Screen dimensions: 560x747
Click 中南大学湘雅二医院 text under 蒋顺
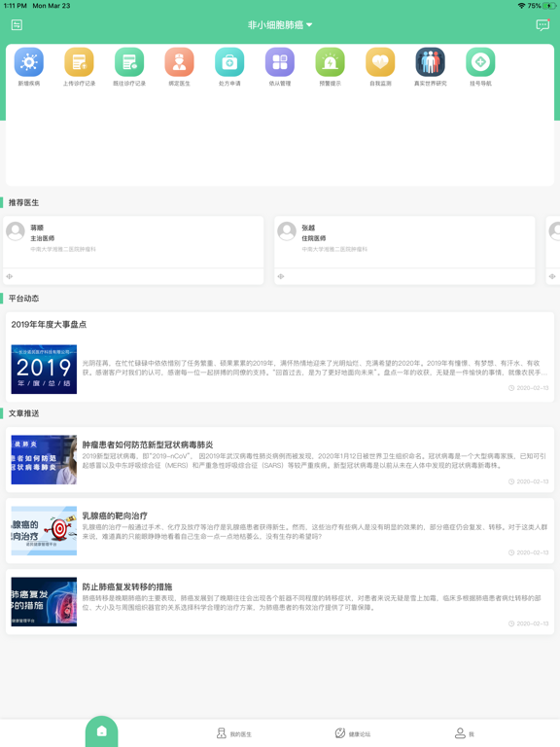63,249
